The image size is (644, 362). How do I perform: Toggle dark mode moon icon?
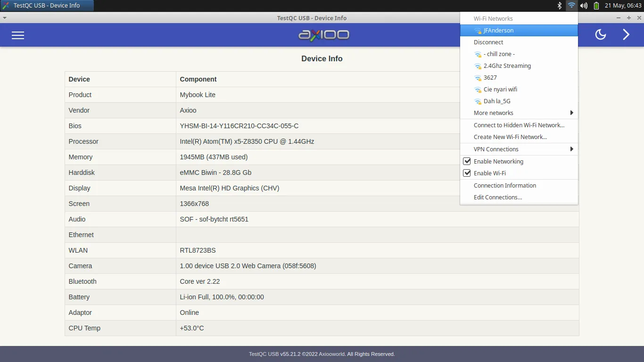pos(600,34)
